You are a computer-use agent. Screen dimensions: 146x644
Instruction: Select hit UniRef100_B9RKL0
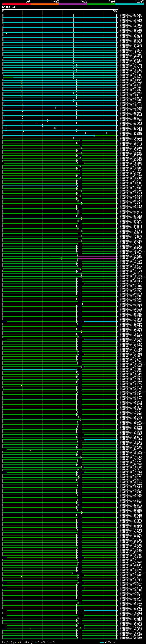(x=131, y=18)
